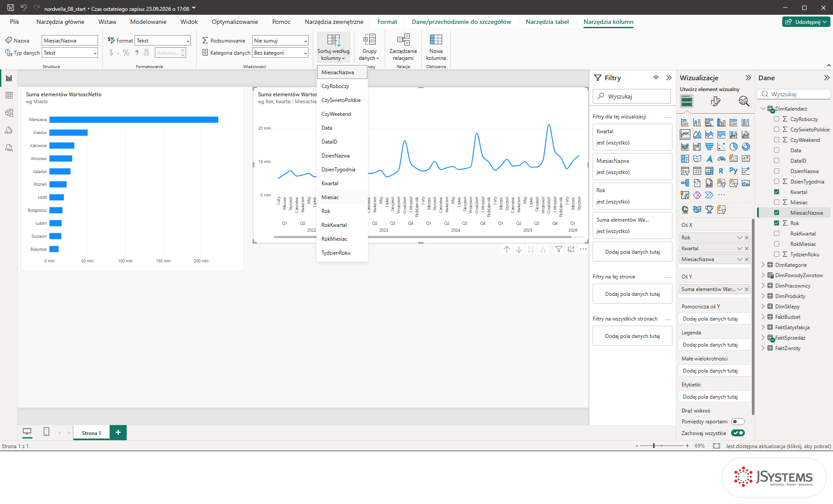Image resolution: width=833 pixels, height=504 pixels.
Task: Check the CzyRoboczy field checkbox
Action: [777, 119]
